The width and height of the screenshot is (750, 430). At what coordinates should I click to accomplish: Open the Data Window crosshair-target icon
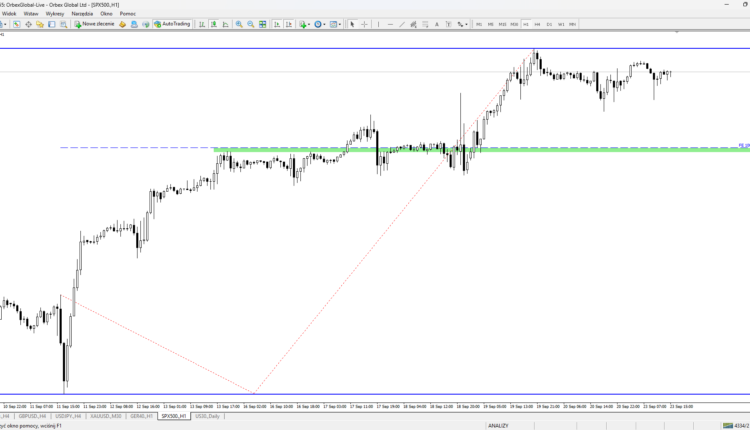pyautogui.click(x=29, y=24)
